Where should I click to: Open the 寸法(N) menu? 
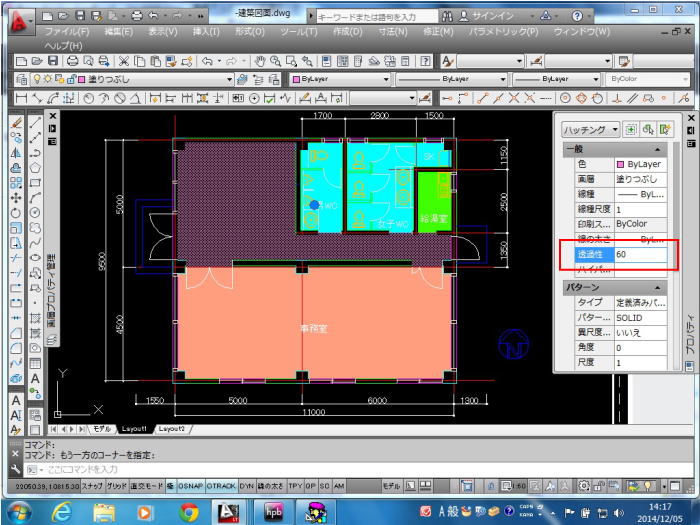[x=393, y=32]
